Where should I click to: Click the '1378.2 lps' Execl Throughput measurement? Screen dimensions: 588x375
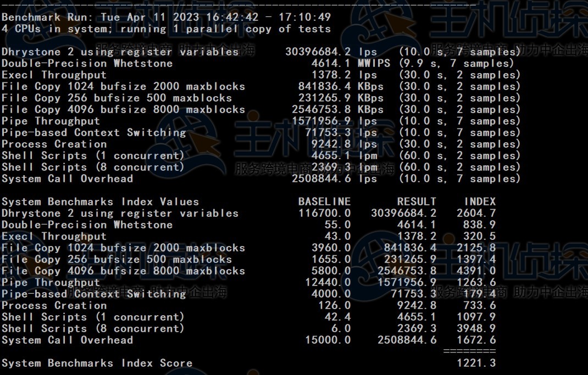coord(344,75)
